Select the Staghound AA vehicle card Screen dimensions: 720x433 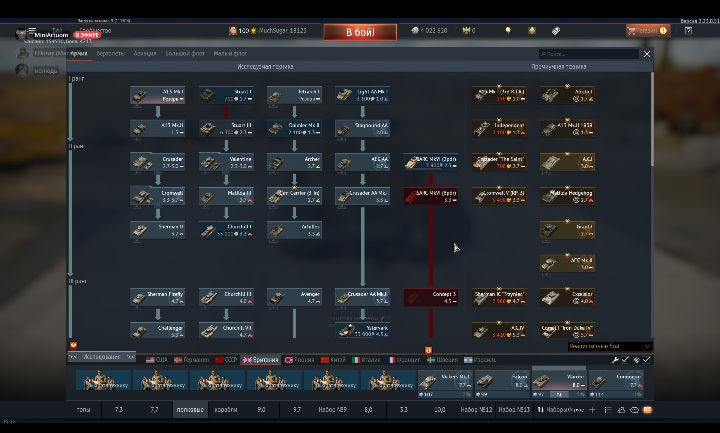[362, 129]
